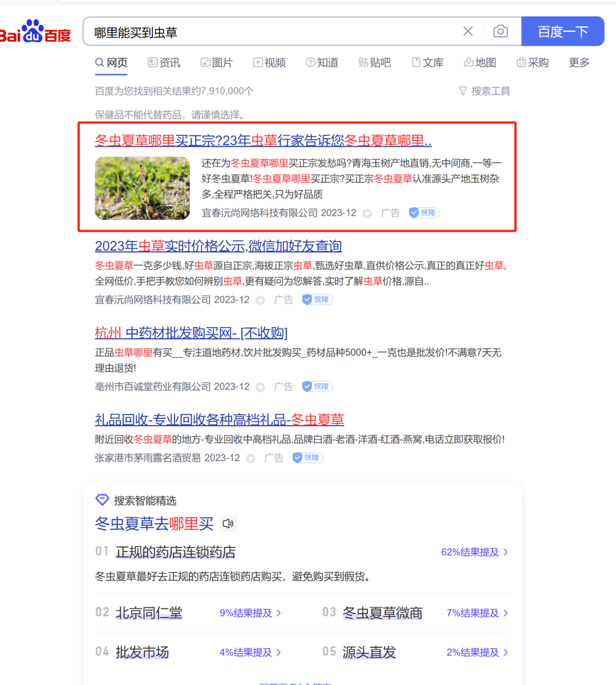616x685 pixels.
Task: Open the 视频 tab
Action: [x=269, y=63]
